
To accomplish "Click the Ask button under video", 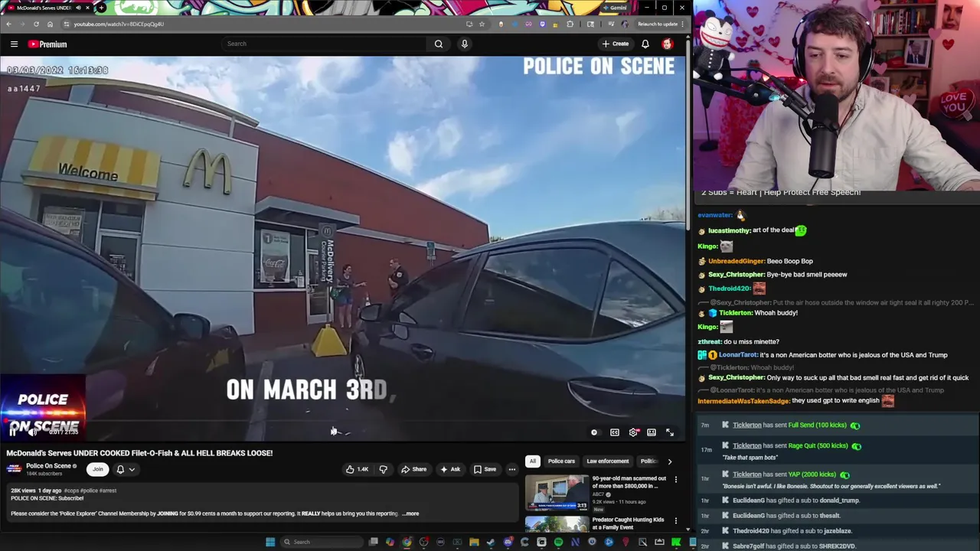I will coord(450,469).
